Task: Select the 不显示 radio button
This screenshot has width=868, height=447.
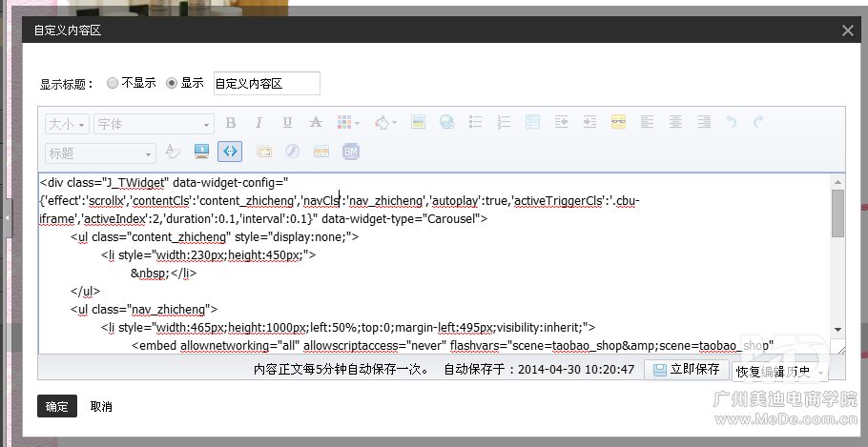Action: tap(113, 83)
